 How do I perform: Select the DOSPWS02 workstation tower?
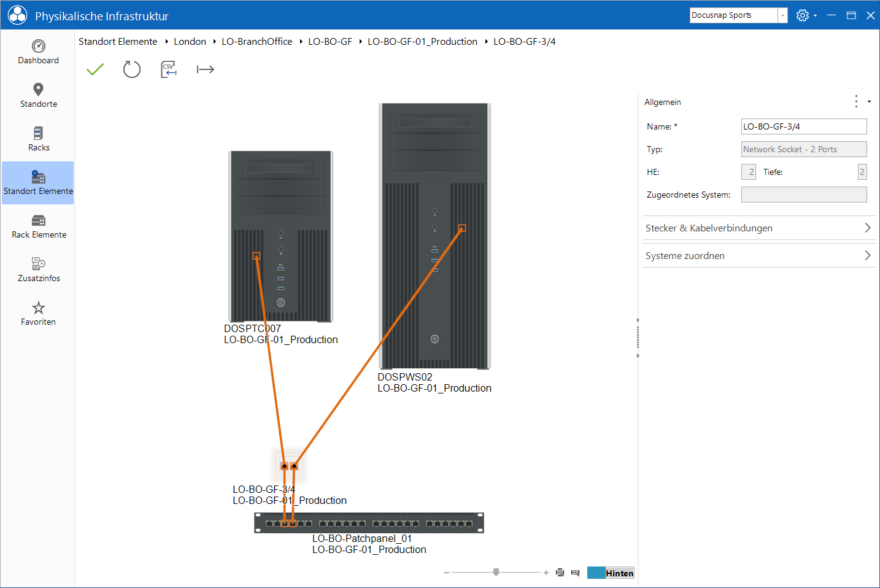pos(434,236)
